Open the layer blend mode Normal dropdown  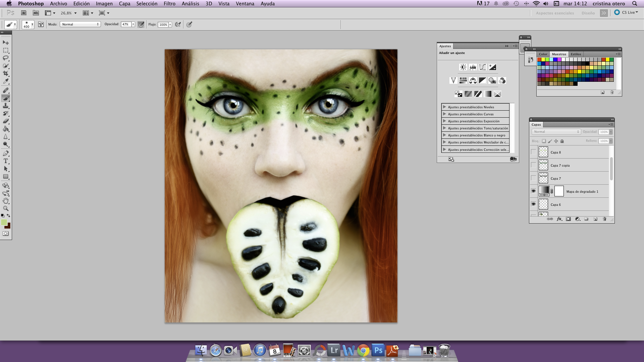point(556,132)
